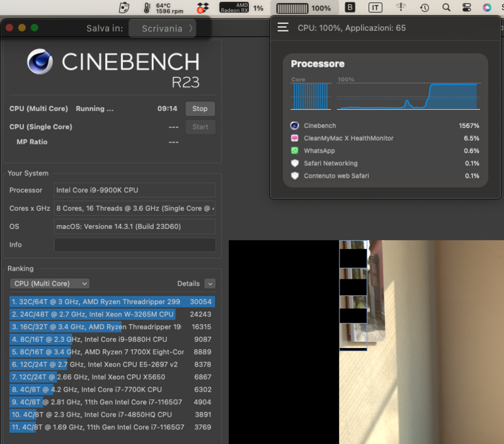The height and width of the screenshot is (444, 504).
Task: Click the 09:14 elapsed time readout
Action: coord(167,108)
